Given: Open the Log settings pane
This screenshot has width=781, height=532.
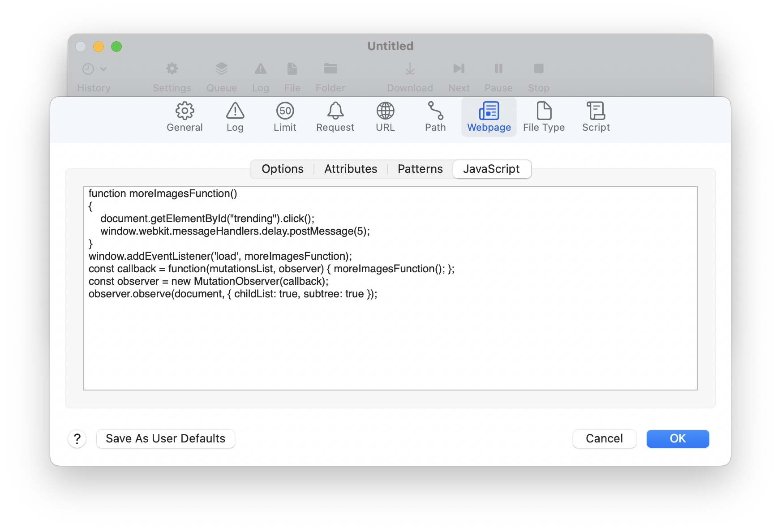Looking at the screenshot, I should [x=235, y=117].
